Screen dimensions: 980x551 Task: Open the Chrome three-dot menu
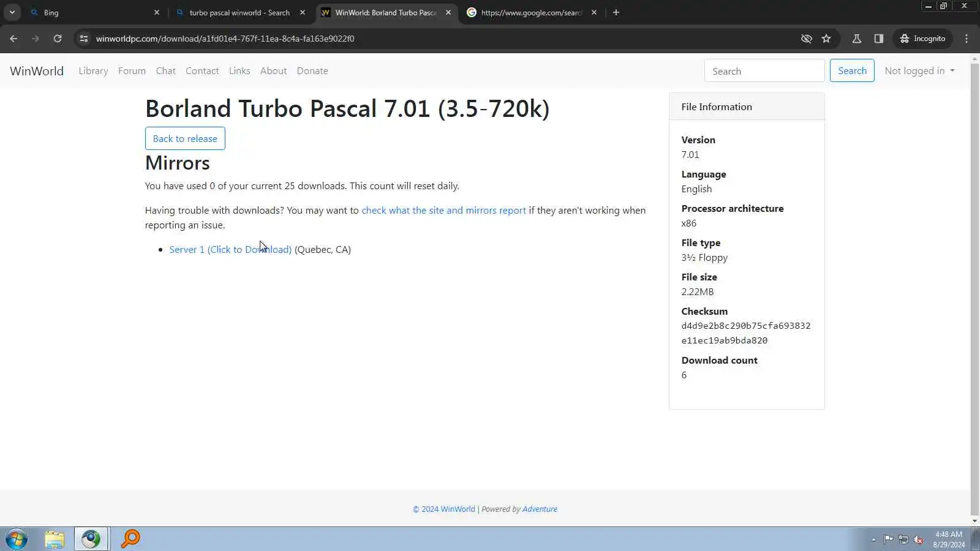pyautogui.click(x=967, y=39)
